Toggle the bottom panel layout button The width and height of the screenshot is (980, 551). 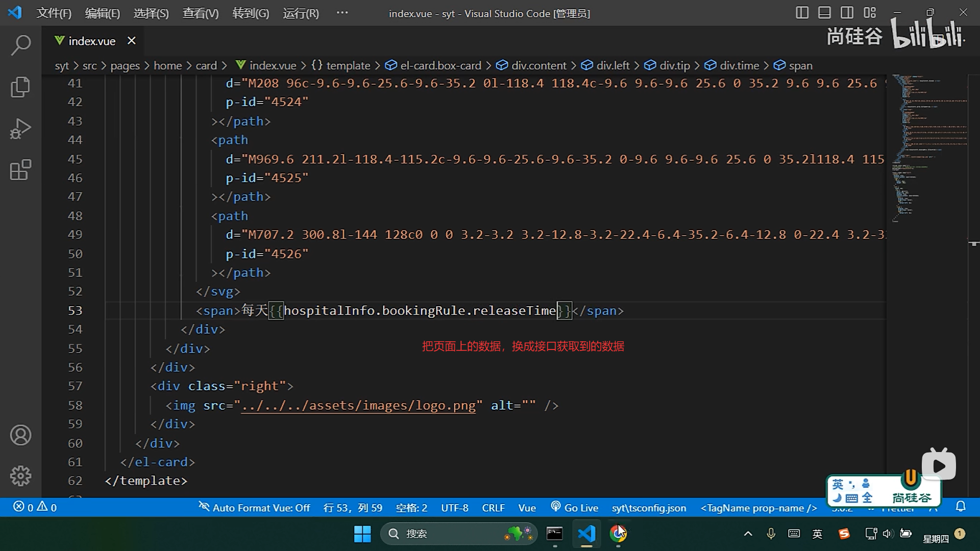[x=824, y=13]
